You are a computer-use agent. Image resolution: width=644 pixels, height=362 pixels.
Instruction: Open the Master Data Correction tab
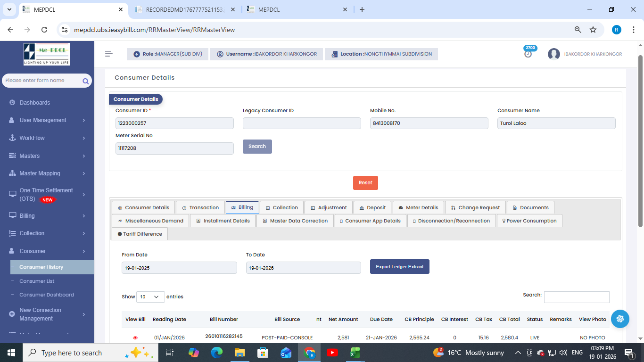pos(295,221)
